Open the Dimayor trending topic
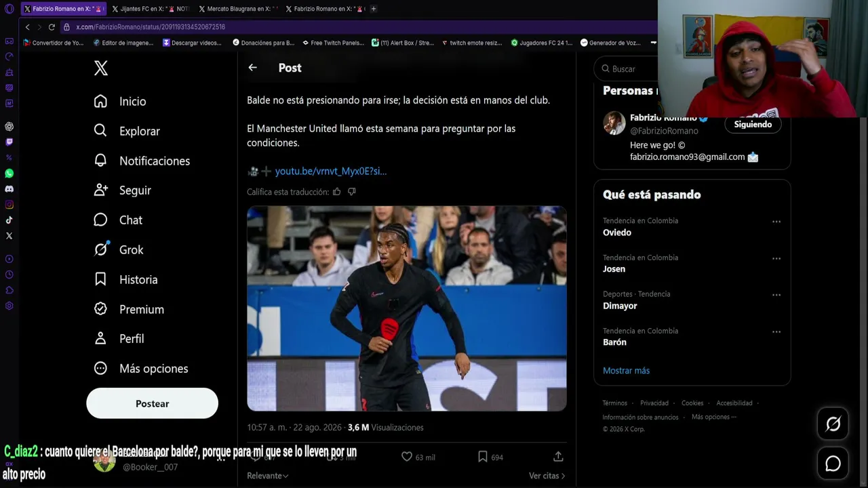Image resolution: width=868 pixels, height=488 pixels. [620, 306]
